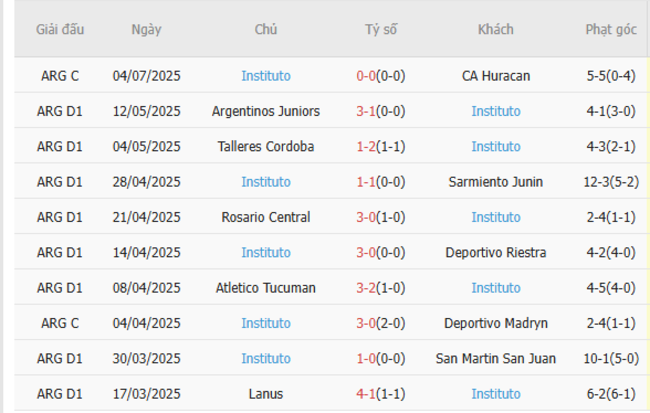Select the Tỷ số column header
Screen dimensions: 650x413
coord(380,30)
